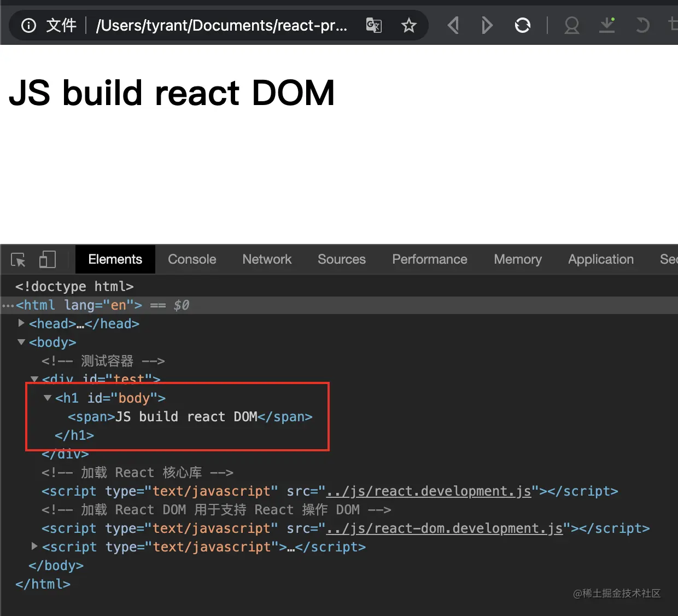The height and width of the screenshot is (616, 678).
Task: Open the Performance tab
Action: [430, 259]
